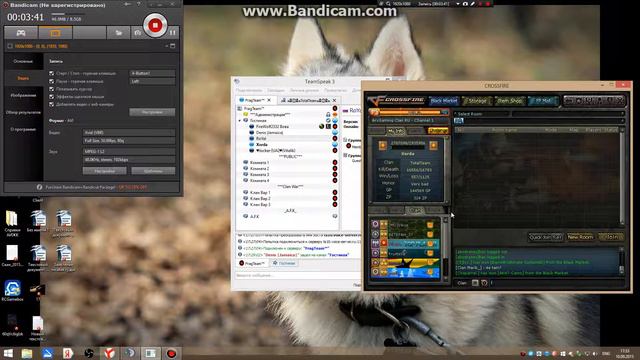Click Настройки button below recording checkboxes
Image resolution: width=640 pixels, height=360 pixels.
152,112
